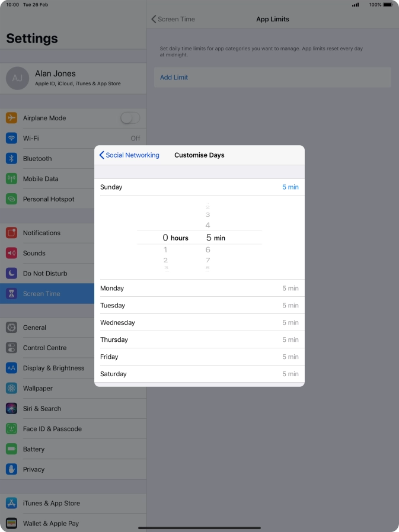Open the Notifications icon

(11, 233)
